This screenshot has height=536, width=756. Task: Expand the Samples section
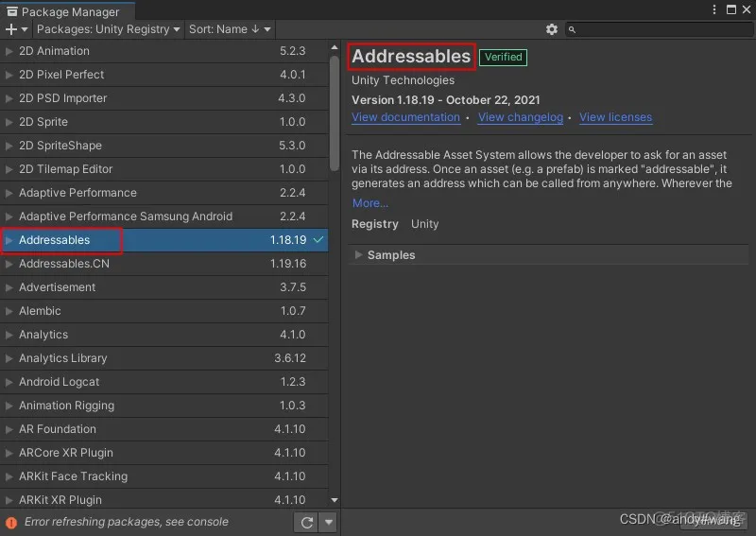coord(358,254)
